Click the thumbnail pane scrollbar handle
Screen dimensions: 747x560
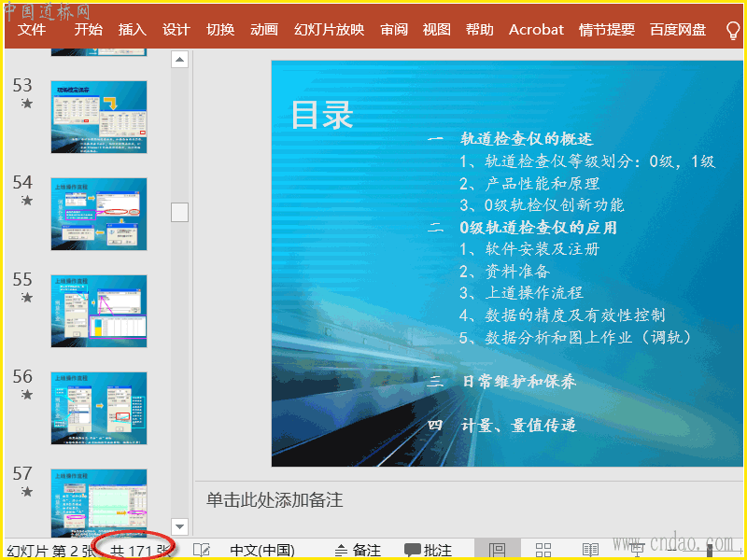click(x=179, y=213)
